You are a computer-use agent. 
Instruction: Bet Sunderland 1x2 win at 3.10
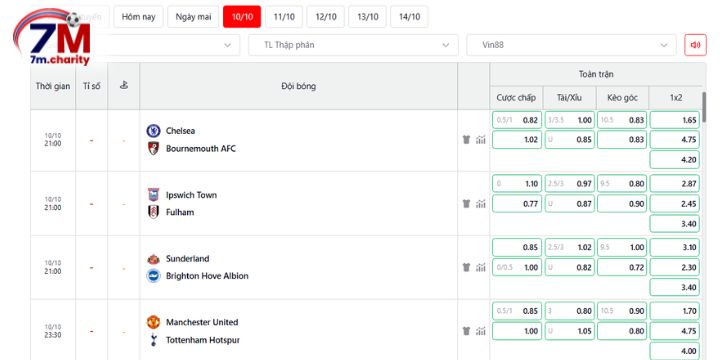click(675, 247)
